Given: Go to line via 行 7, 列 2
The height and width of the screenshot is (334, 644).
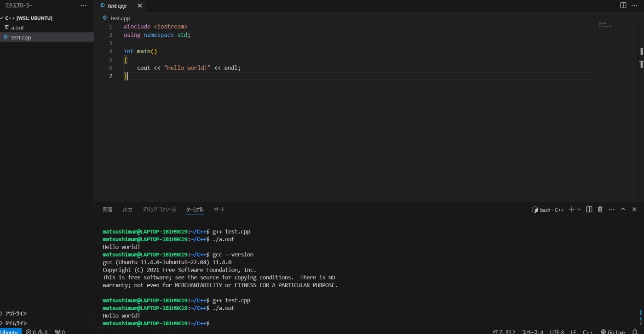Looking at the screenshot, I should 504,331.
